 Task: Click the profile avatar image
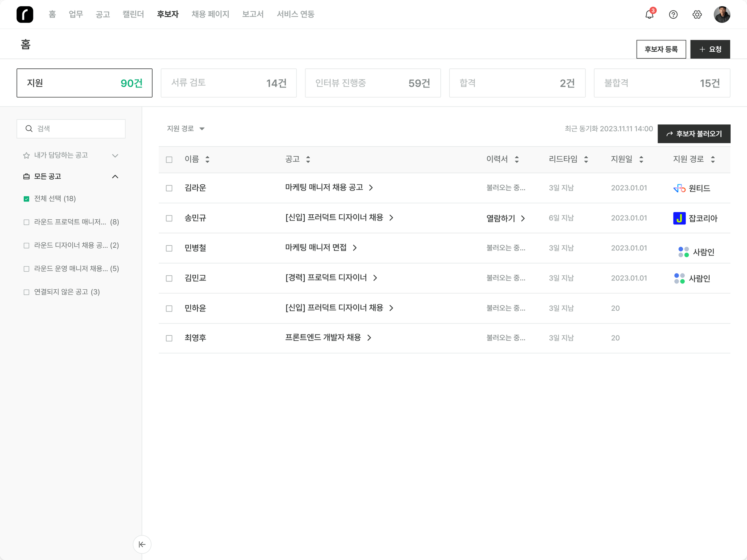click(x=722, y=14)
